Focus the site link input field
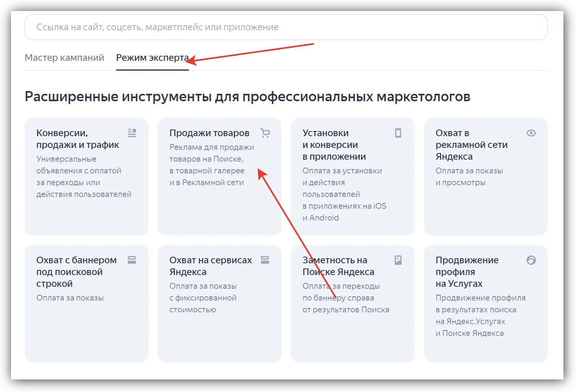This screenshot has width=576, height=392. [286, 27]
